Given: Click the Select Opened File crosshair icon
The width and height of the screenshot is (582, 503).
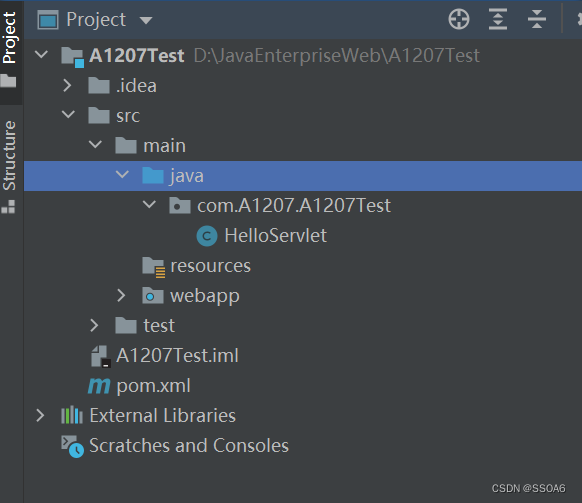Looking at the screenshot, I should pos(459,19).
